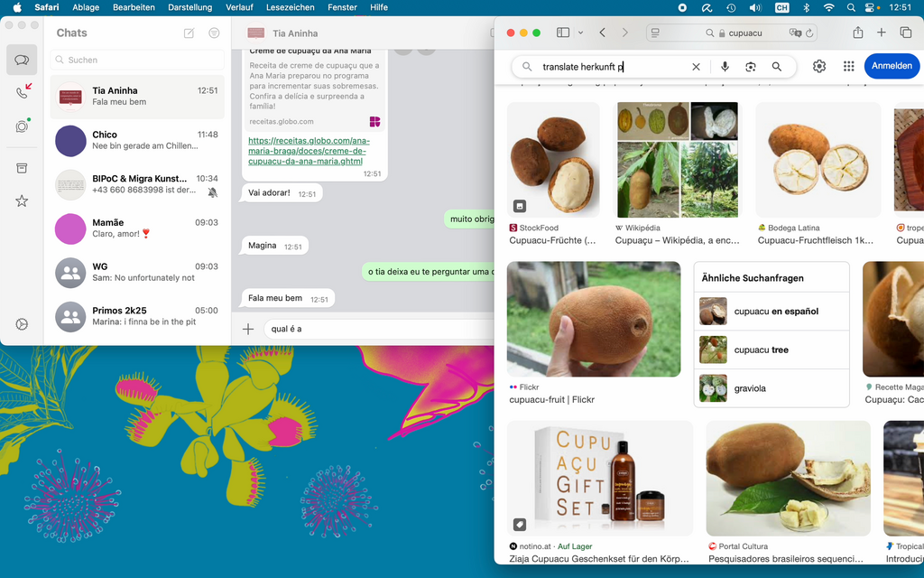The width and height of the screenshot is (924, 578).
Task: Open the Fenster menu
Action: pyautogui.click(x=342, y=7)
